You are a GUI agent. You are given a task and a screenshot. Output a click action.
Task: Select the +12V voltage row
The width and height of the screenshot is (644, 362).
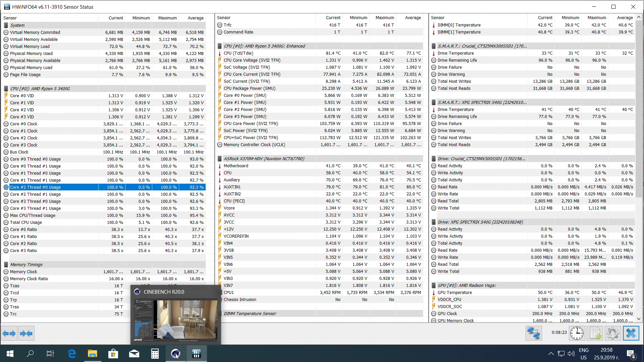[320, 229]
